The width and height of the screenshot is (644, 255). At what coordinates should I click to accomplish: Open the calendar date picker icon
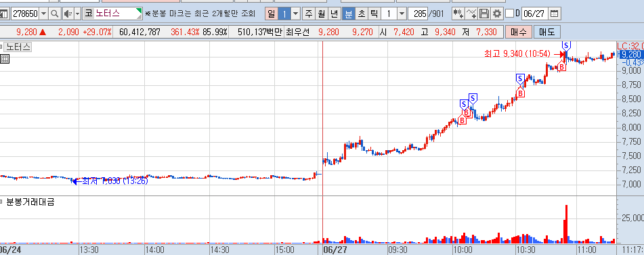point(554,14)
